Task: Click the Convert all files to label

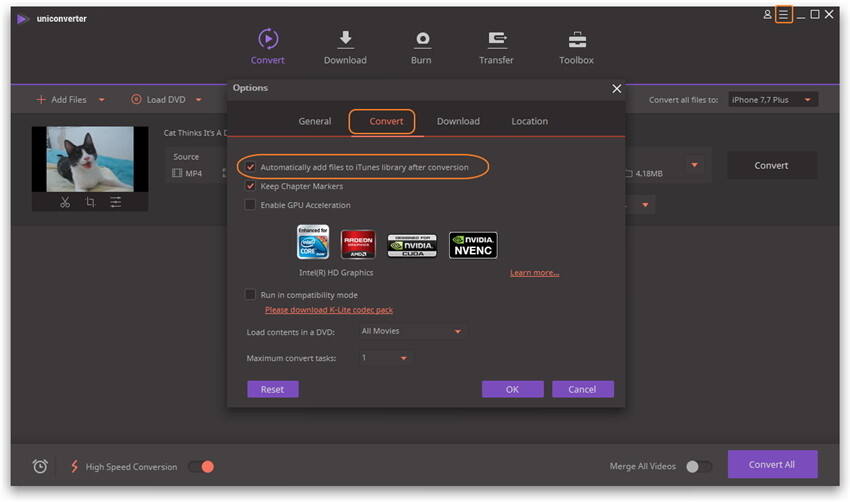Action: click(x=684, y=100)
